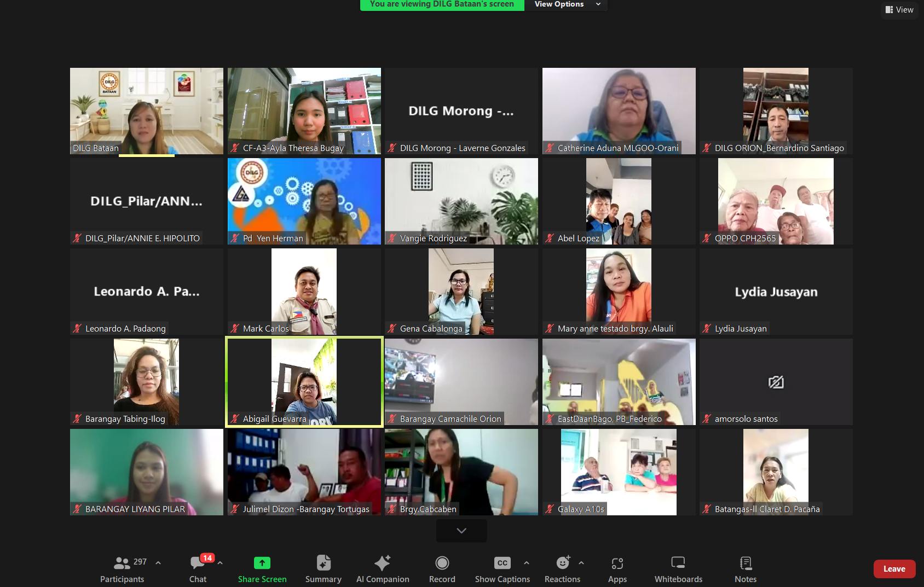The width and height of the screenshot is (924, 587).
Task: Click the 297 participants count
Action: [140, 562]
